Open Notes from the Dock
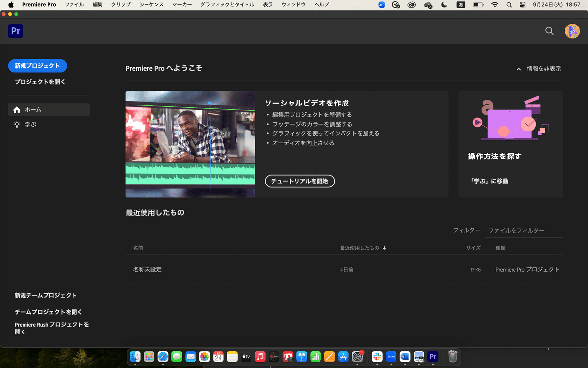 [x=232, y=357]
